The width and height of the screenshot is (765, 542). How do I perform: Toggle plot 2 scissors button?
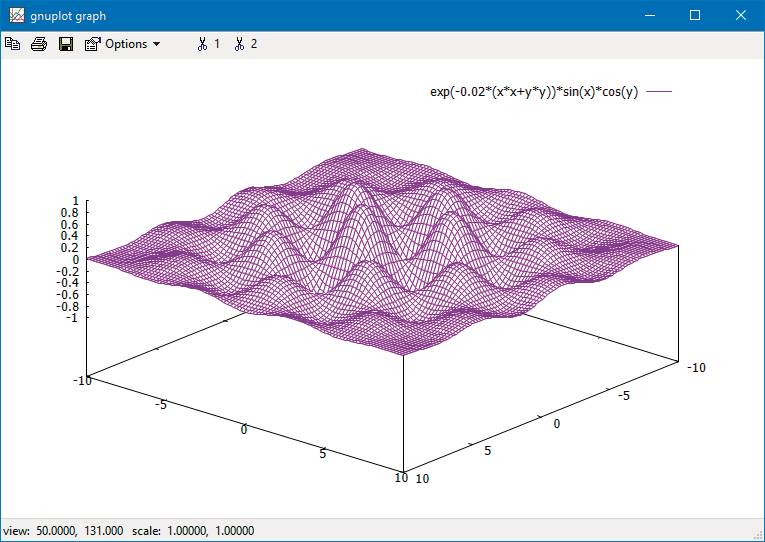(x=245, y=44)
